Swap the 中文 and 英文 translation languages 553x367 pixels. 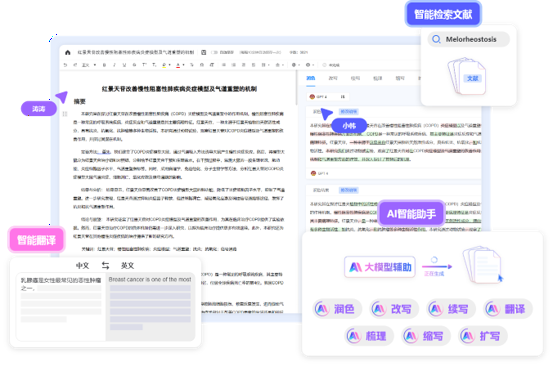pos(105,265)
